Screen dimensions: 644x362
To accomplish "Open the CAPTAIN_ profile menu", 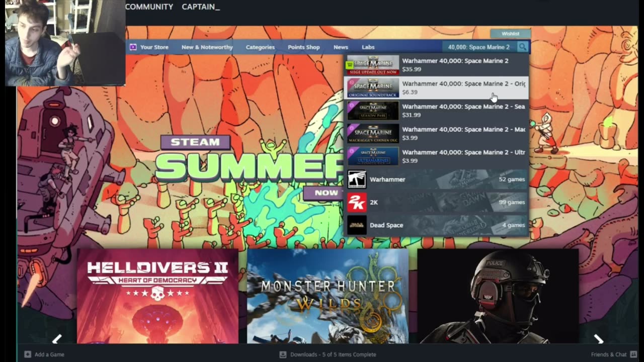I will (201, 7).
